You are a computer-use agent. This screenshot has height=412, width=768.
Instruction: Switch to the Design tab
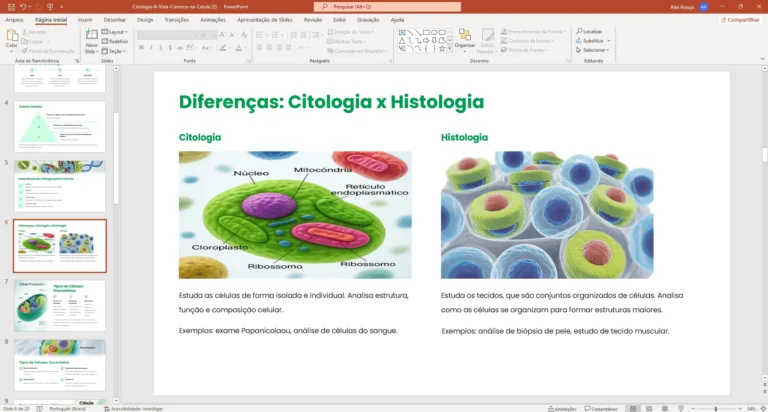(145, 20)
